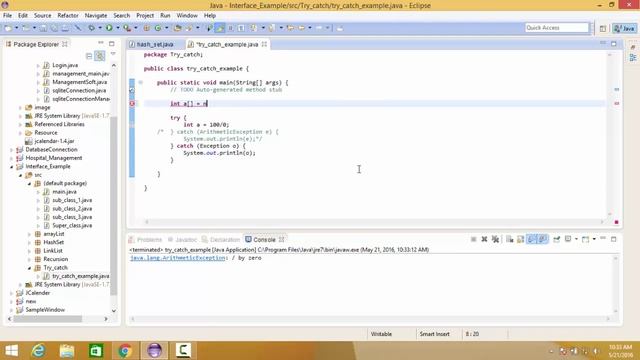The height and width of the screenshot is (360, 640).
Task: Click the Save toolbar icon
Action: (x=43, y=28)
